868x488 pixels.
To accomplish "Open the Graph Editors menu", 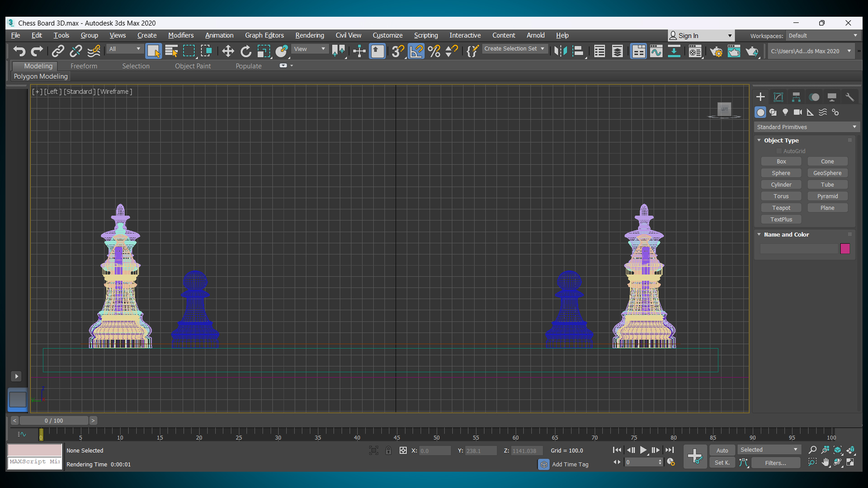I will pyautogui.click(x=264, y=35).
